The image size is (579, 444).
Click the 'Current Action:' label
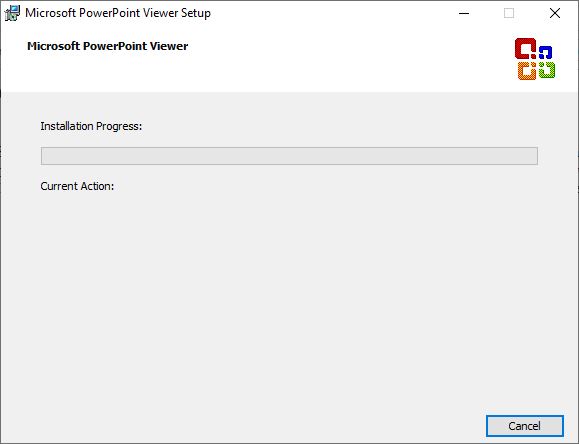[77, 186]
